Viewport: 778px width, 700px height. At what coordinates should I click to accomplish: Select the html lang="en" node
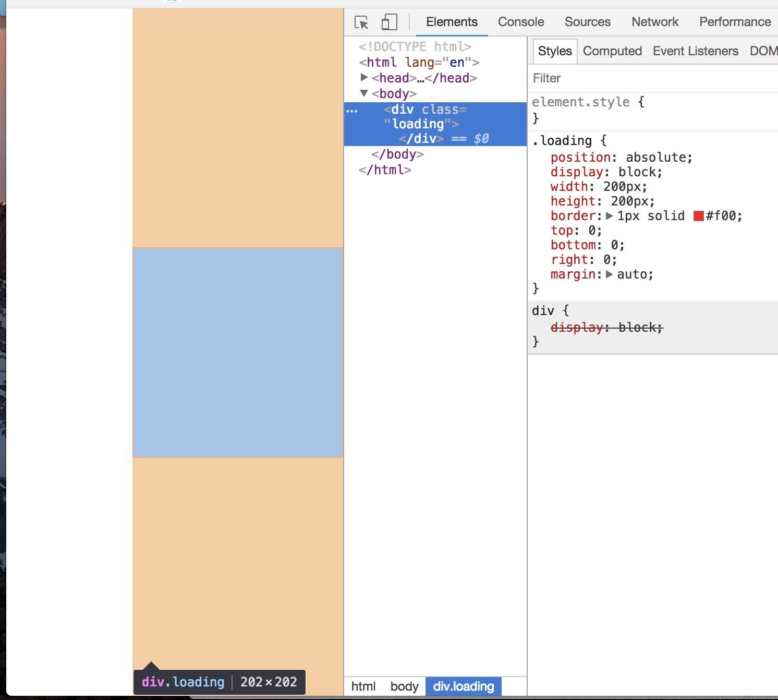coord(419,63)
